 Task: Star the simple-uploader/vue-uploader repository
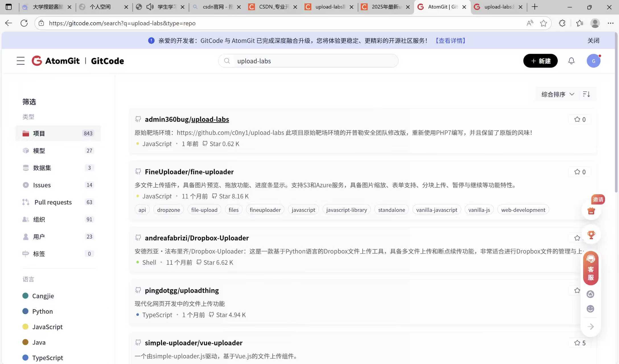pos(580,343)
